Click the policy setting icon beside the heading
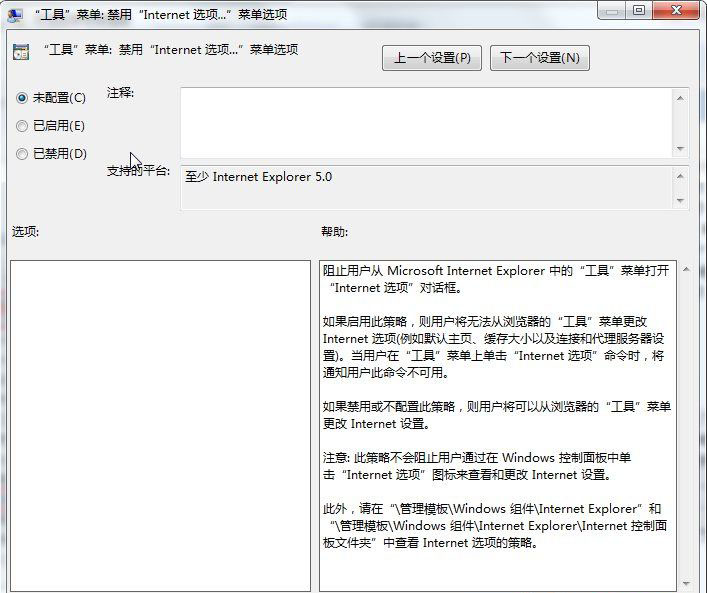This screenshot has height=593, width=707. (x=20, y=52)
